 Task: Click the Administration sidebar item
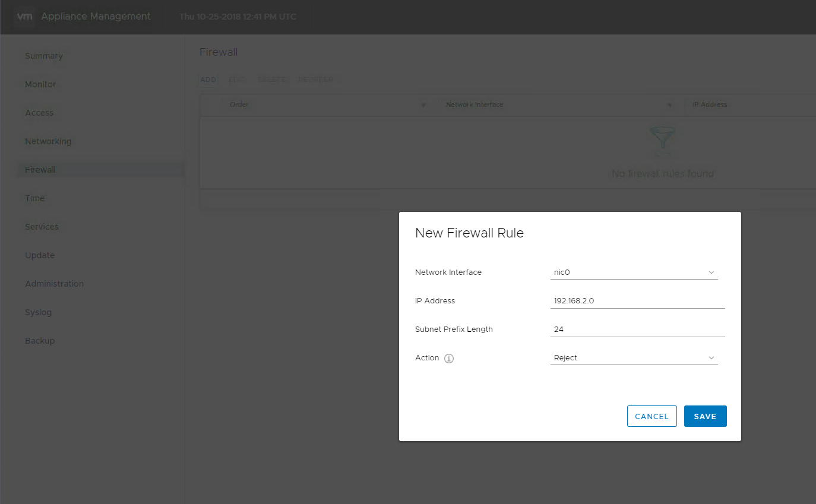tap(55, 284)
